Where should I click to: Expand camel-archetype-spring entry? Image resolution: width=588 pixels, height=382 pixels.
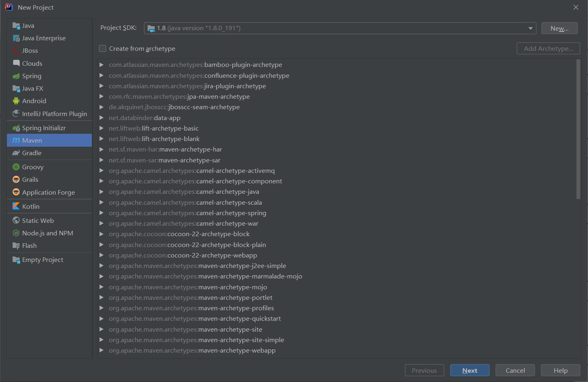[102, 213]
